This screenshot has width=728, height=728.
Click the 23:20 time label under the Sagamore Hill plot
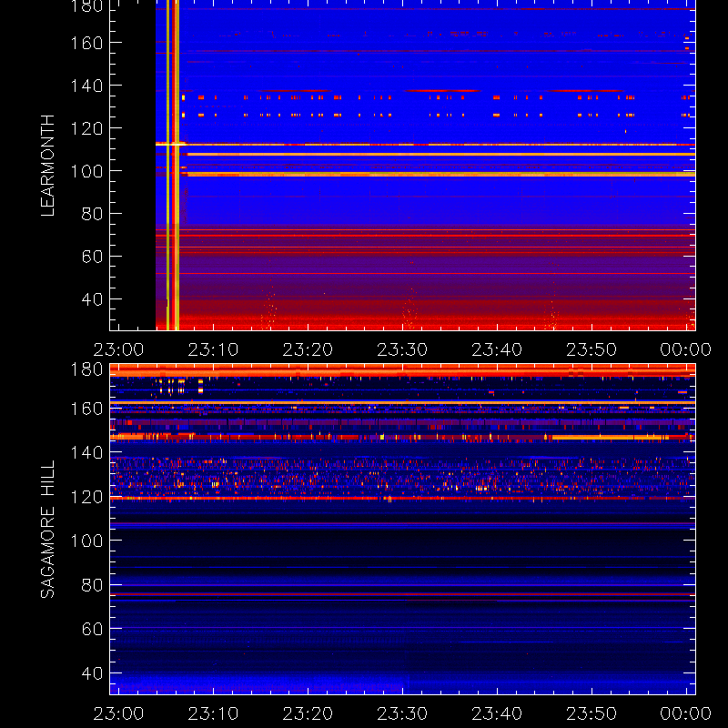coord(308,713)
